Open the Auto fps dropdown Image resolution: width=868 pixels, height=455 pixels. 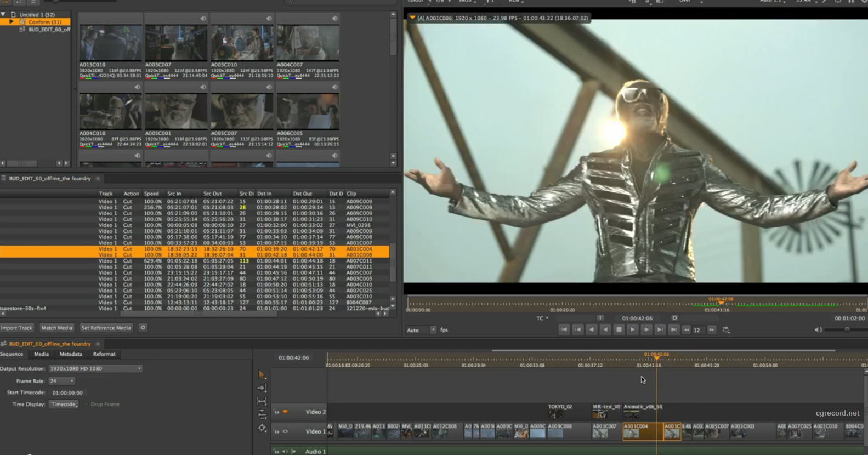click(421, 330)
